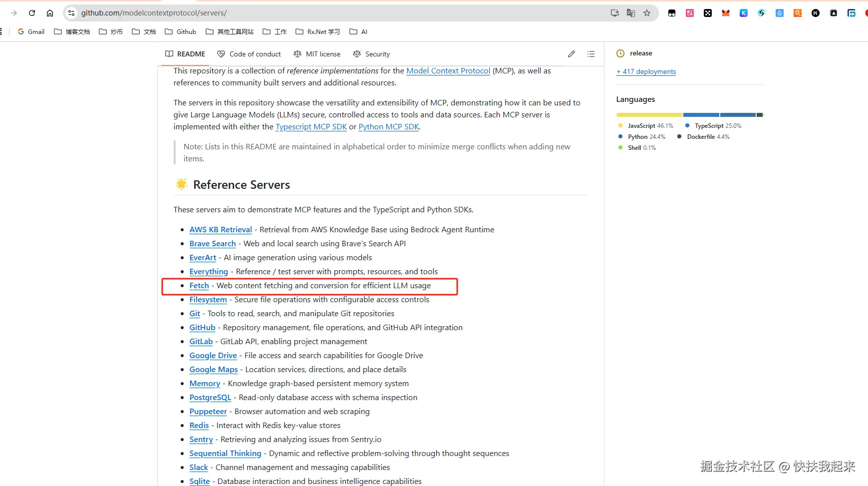Go to the browser home page
The width and height of the screenshot is (868, 486).
(x=50, y=13)
